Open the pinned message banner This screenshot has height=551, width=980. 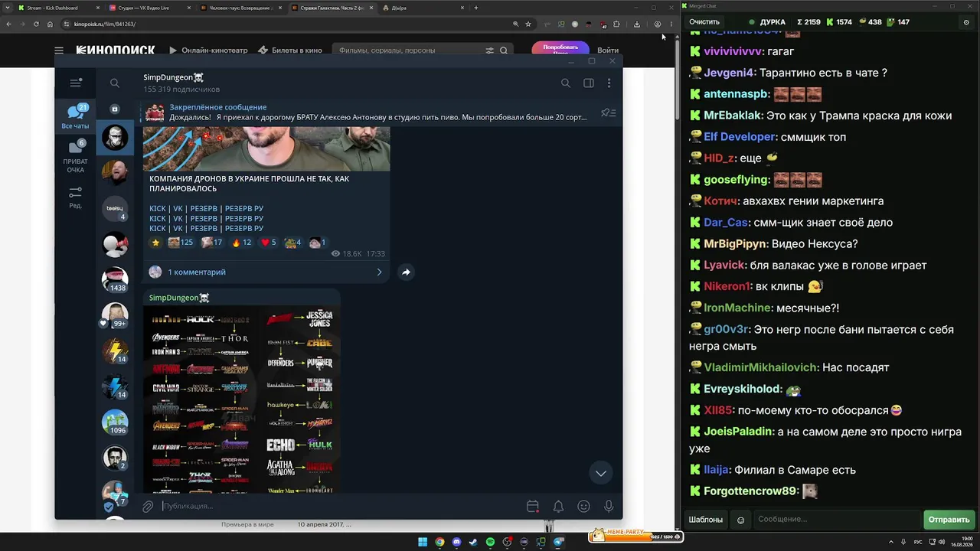[x=367, y=112]
